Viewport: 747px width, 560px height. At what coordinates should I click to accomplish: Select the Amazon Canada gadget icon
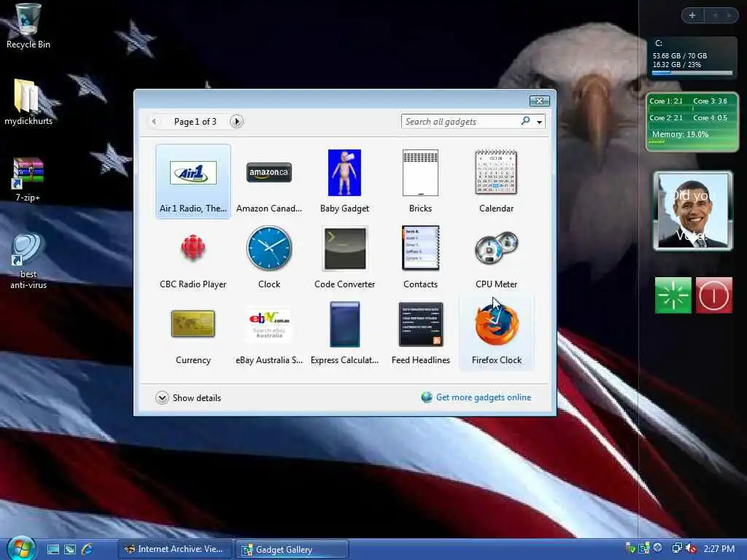coord(268,172)
